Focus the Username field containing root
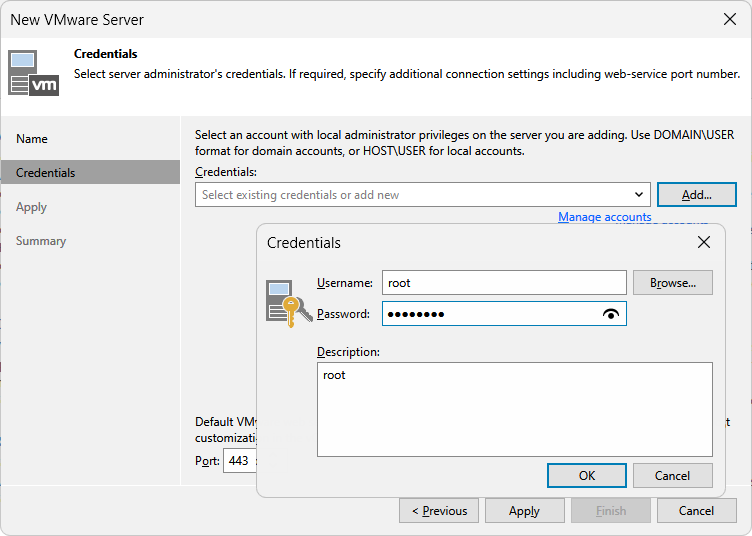The height and width of the screenshot is (536, 752). 504,282
